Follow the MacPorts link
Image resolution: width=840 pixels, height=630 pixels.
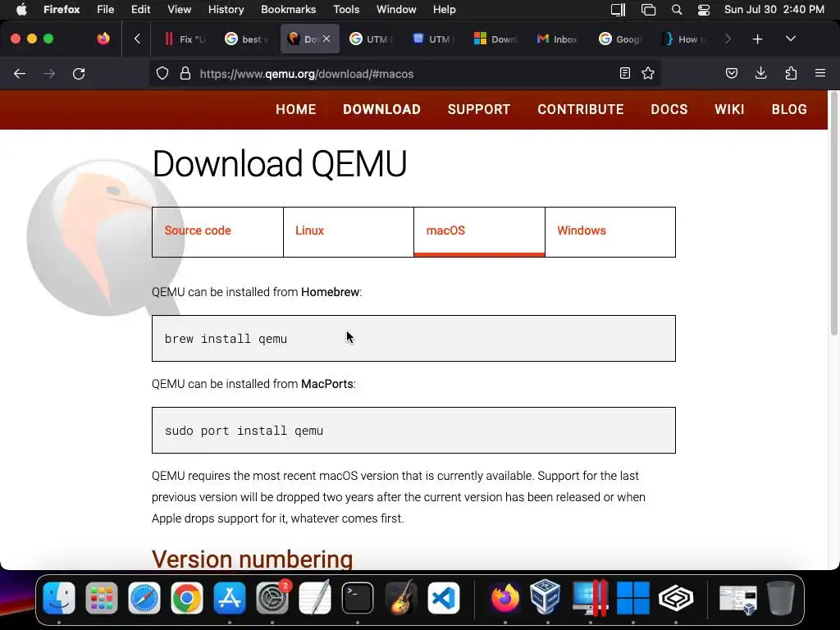326,384
